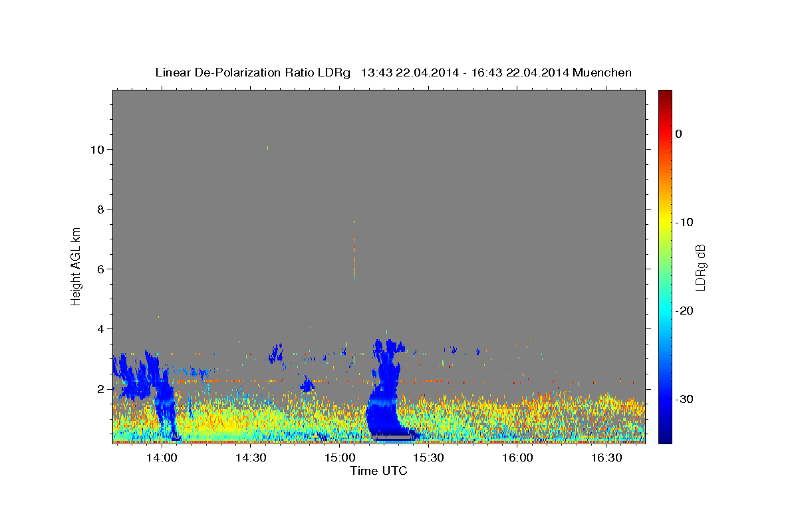Click the 'LDRg dB' colorbar label
798x532 pixels.
point(700,267)
